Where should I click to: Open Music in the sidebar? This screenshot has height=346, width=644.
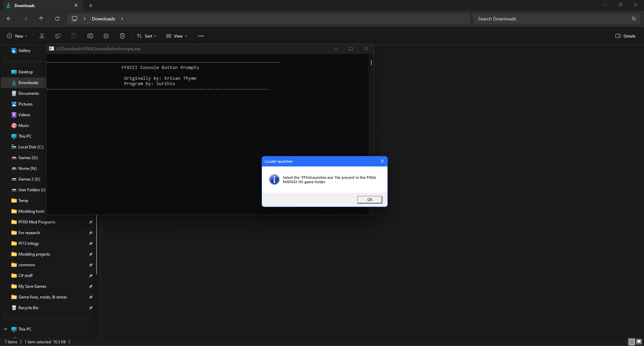tap(23, 126)
